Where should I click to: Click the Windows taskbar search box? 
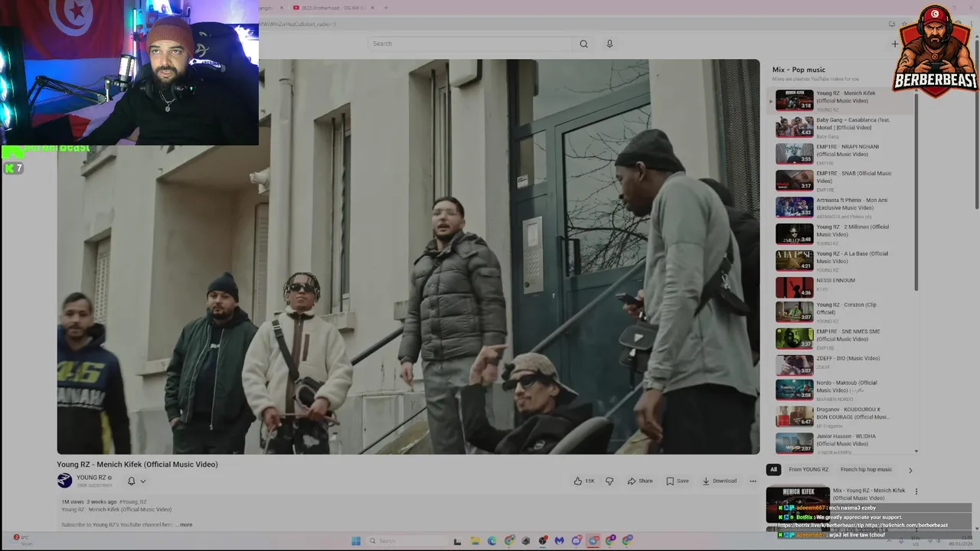pos(406,541)
